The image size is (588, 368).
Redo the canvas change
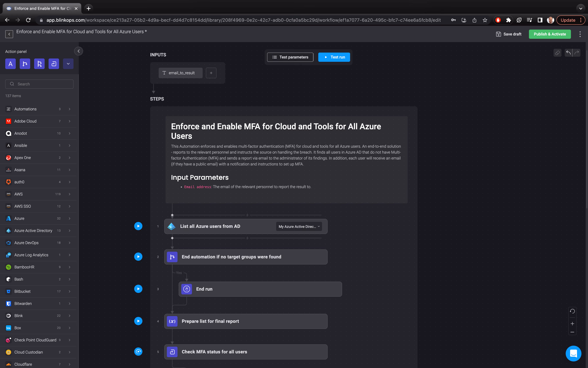577,53
